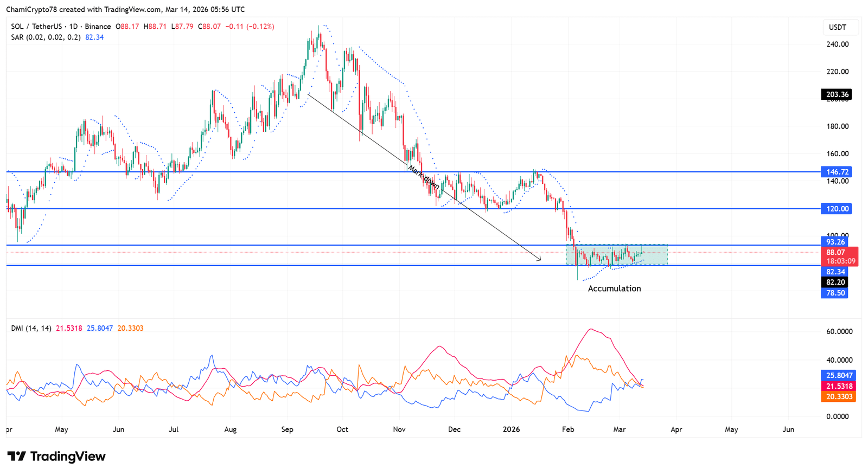This screenshot has height=475, width=868.
Task: Click the arrowhead of the mark-down arrow
Action: (x=539, y=259)
